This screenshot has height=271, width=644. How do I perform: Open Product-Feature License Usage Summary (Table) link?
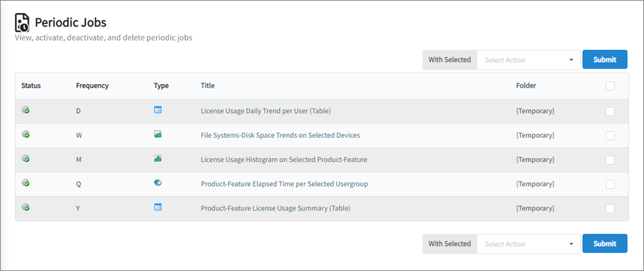275,208
